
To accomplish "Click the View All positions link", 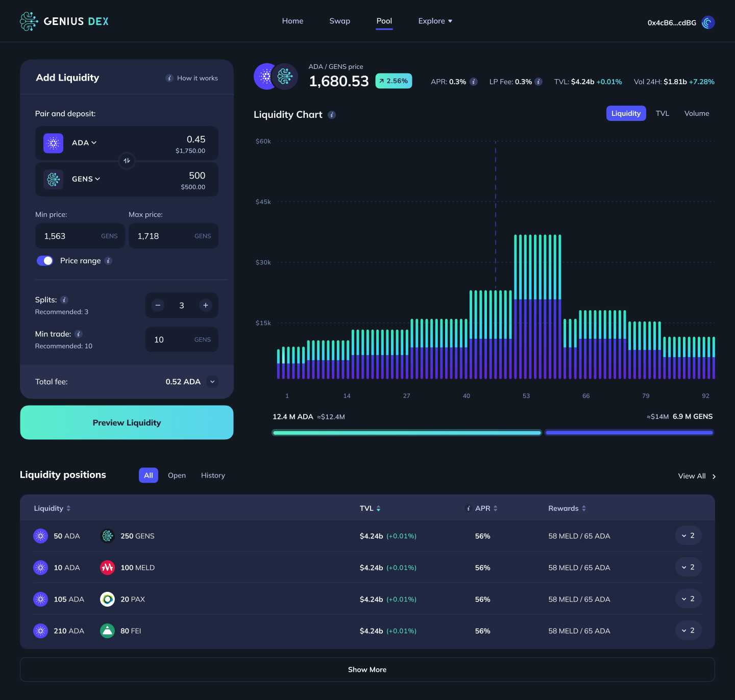I will pyautogui.click(x=692, y=476).
